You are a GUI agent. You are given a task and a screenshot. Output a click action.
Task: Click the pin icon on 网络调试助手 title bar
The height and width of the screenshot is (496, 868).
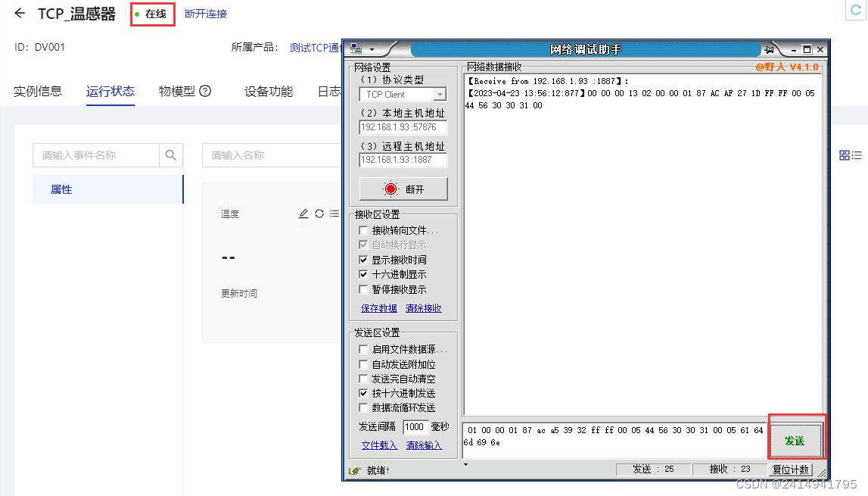(770, 48)
